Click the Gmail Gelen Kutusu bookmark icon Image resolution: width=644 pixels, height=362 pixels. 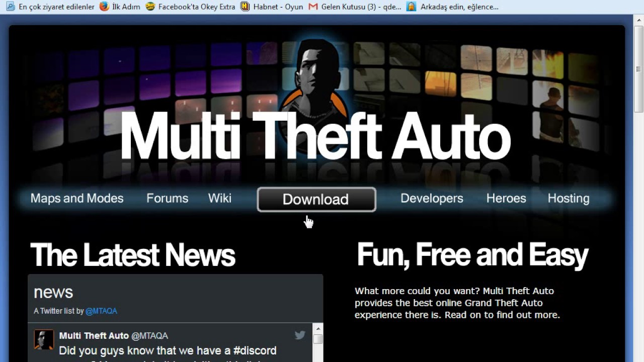[313, 7]
